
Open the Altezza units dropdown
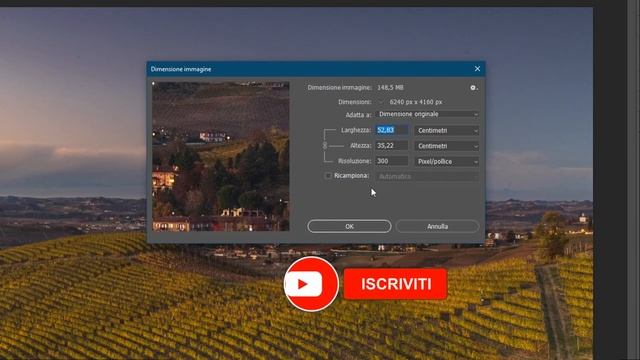pos(447,146)
